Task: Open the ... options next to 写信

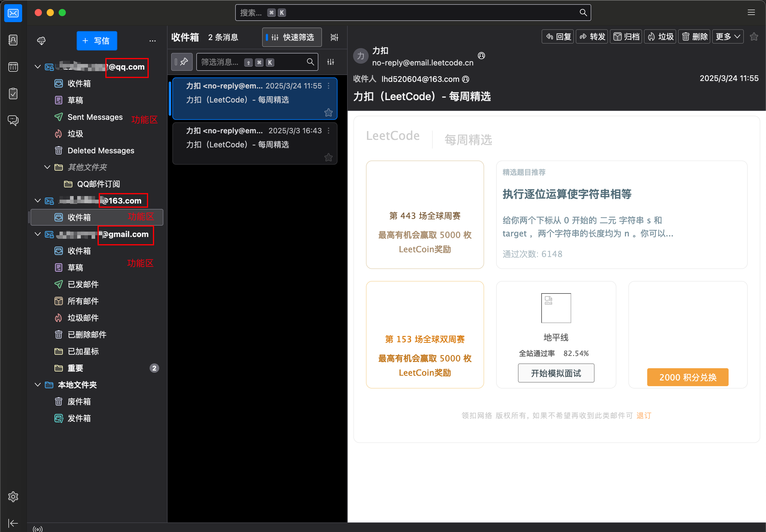Action: tap(153, 40)
